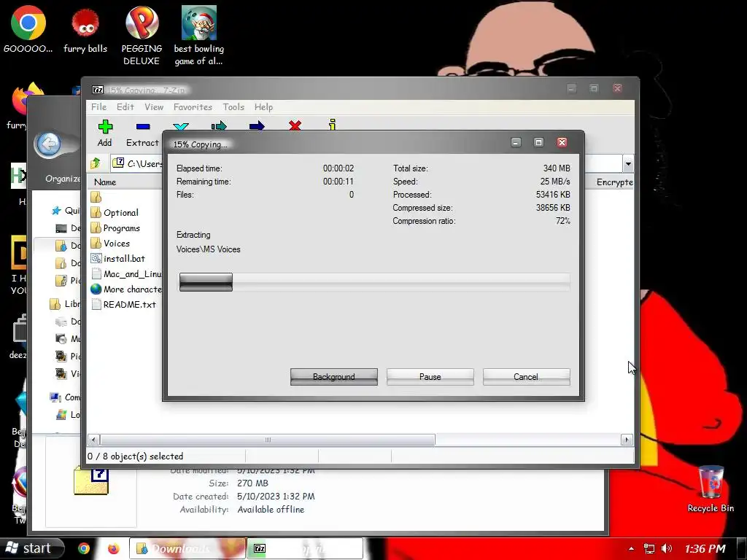Open the View menu
Viewport: 747px width, 560px height.
[x=154, y=106]
